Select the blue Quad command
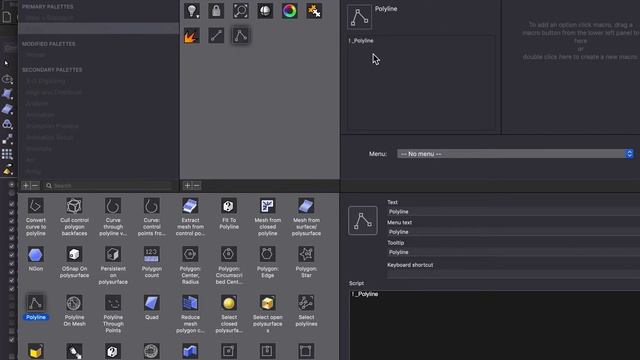640x360 pixels. pyautogui.click(x=151, y=307)
